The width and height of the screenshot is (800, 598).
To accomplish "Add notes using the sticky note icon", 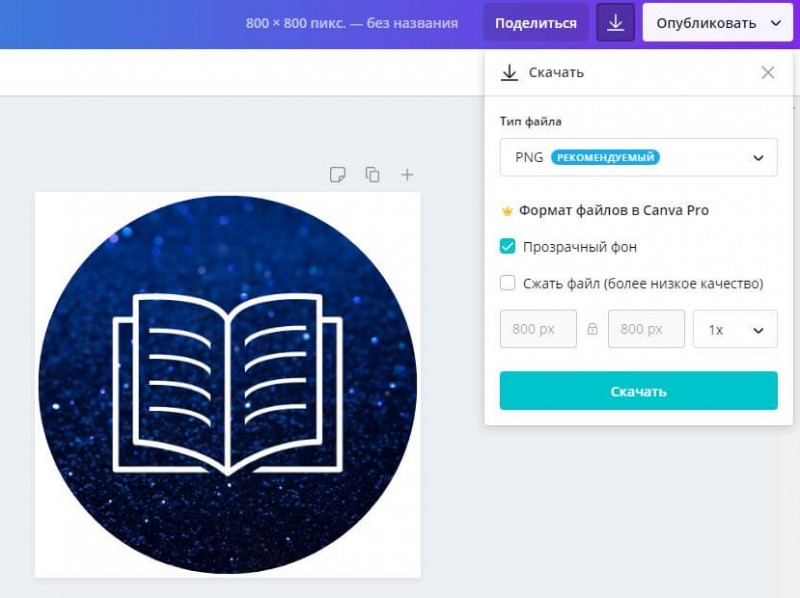I will pos(337,175).
